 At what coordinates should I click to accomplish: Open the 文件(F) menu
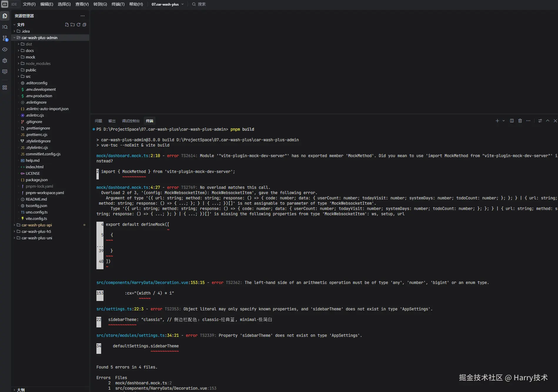click(x=29, y=4)
